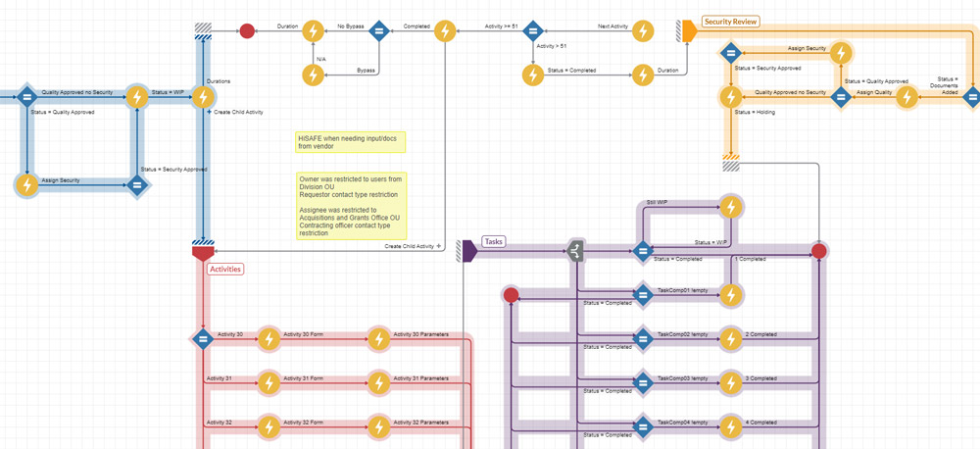The height and width of the screenshot is (449, 980).
Task: Click the Activity 32 Parameters action node
Action: pos(379,426)
